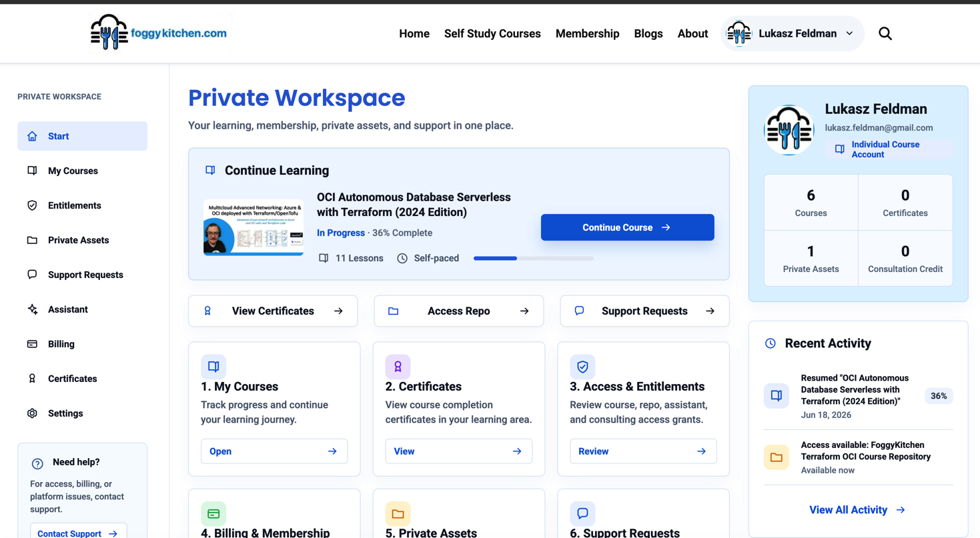Select Support Requests in the sidebar
Screen dimensions: 980x538
point(82,275)
